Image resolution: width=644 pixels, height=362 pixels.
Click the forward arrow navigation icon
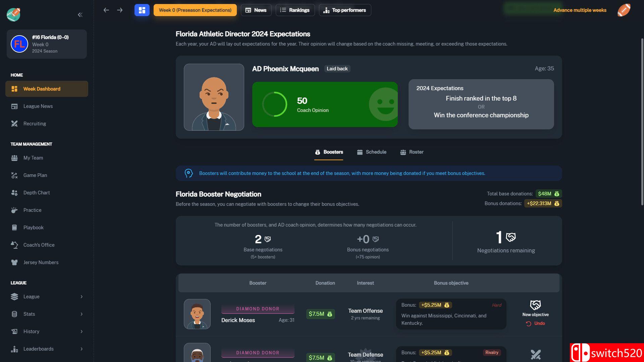tap(120, 10)
